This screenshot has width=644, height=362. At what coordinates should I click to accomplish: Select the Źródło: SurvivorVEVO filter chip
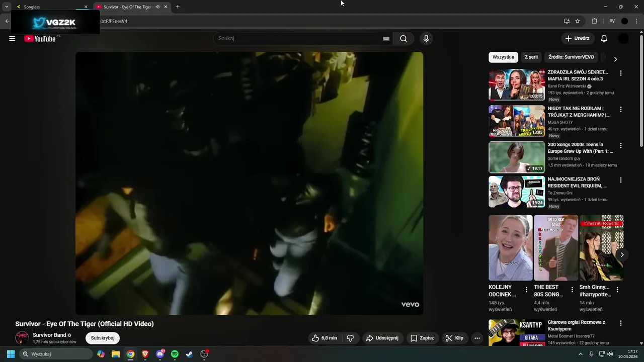point(571,57)
